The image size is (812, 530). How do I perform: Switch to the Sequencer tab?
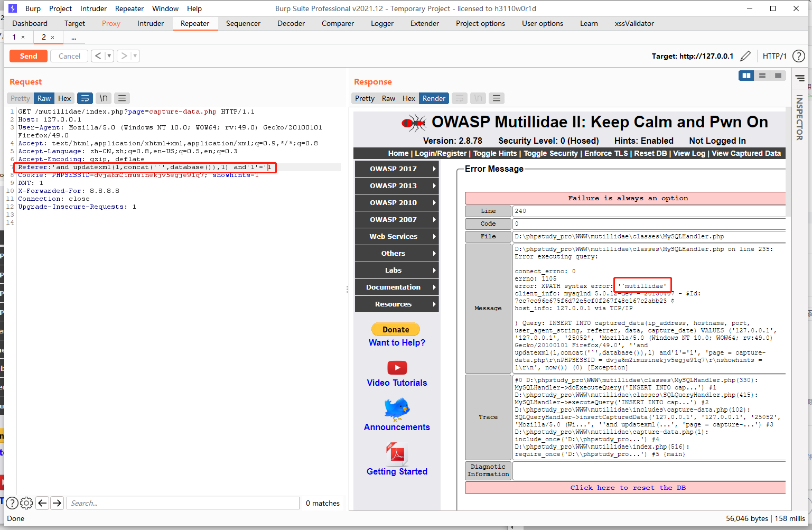pyautogui.click(x=243, y=23)
